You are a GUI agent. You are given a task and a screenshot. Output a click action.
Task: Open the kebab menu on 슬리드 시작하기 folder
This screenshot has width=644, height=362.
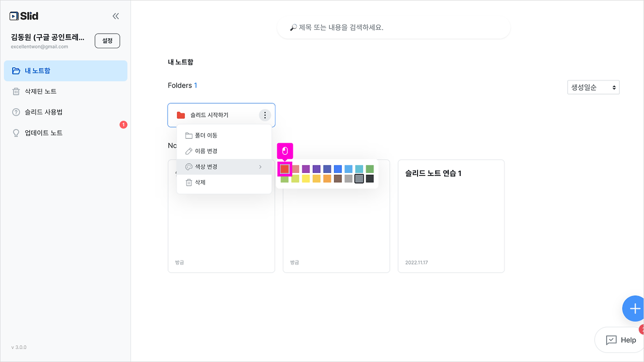pyautogui.click(x=265, y=115)
